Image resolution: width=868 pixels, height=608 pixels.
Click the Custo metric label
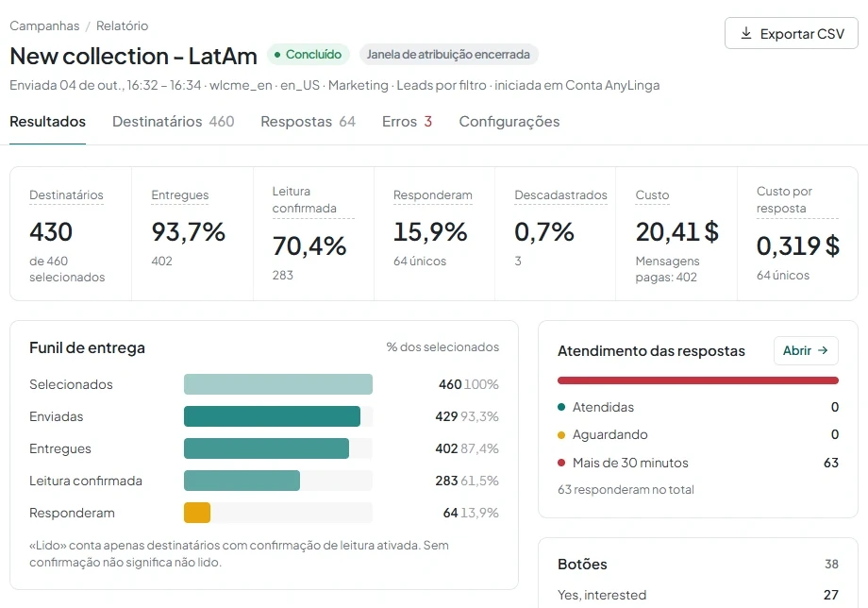[x=652, y=194]
